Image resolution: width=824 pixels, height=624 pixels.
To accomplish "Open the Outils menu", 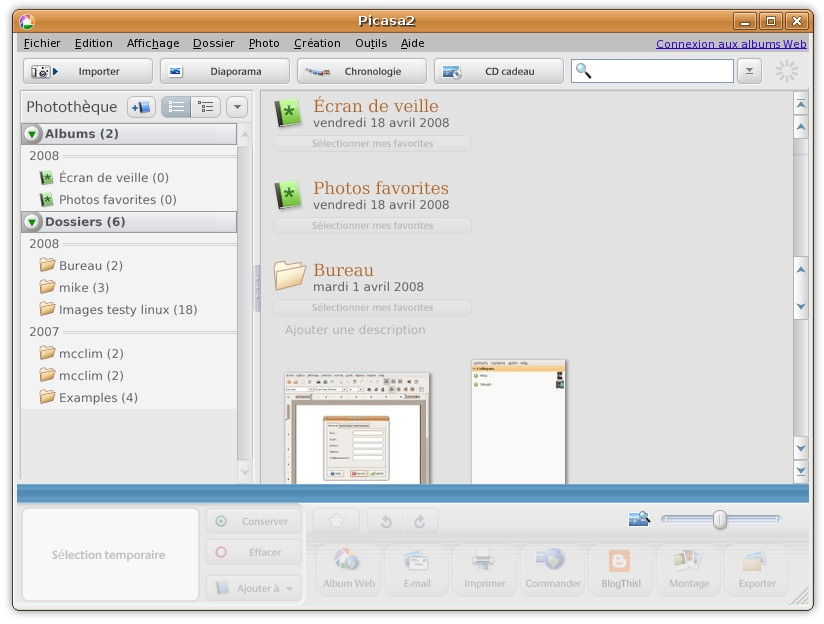I will pos(370,43).
